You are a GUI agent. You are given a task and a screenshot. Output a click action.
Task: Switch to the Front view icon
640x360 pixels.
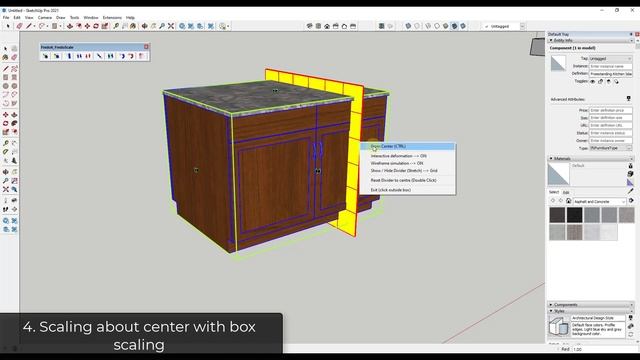click(327, 26)
